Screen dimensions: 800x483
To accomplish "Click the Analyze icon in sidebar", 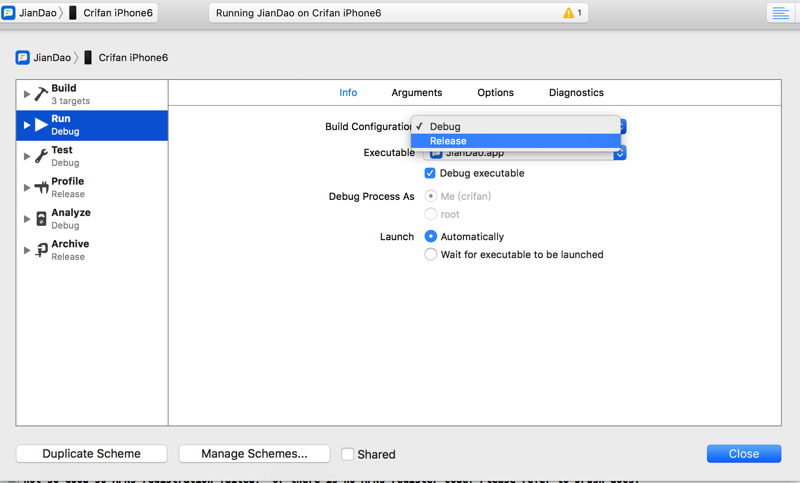I will point(41,219).
